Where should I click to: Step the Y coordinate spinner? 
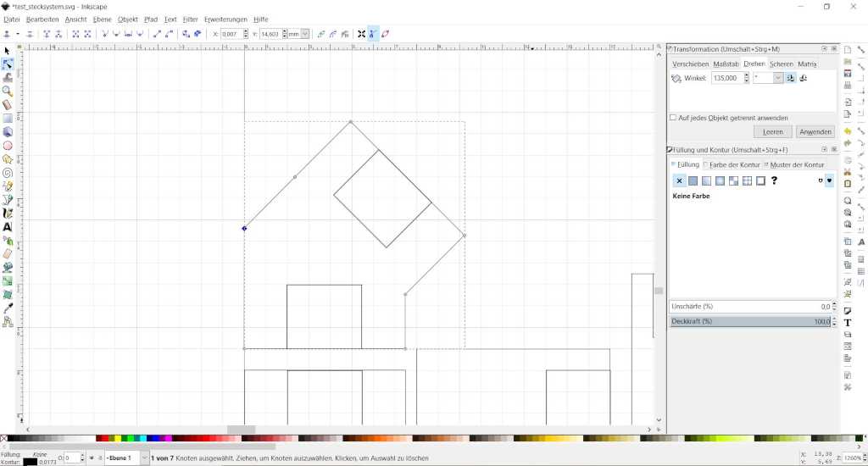(x=285, y=34)
